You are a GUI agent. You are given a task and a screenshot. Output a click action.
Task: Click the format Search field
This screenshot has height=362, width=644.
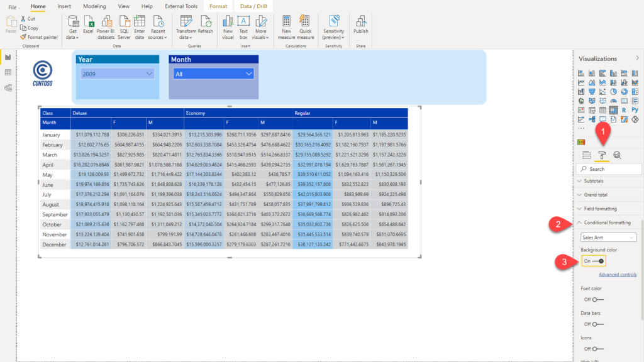pyautogui.click(x=609, y=169)
